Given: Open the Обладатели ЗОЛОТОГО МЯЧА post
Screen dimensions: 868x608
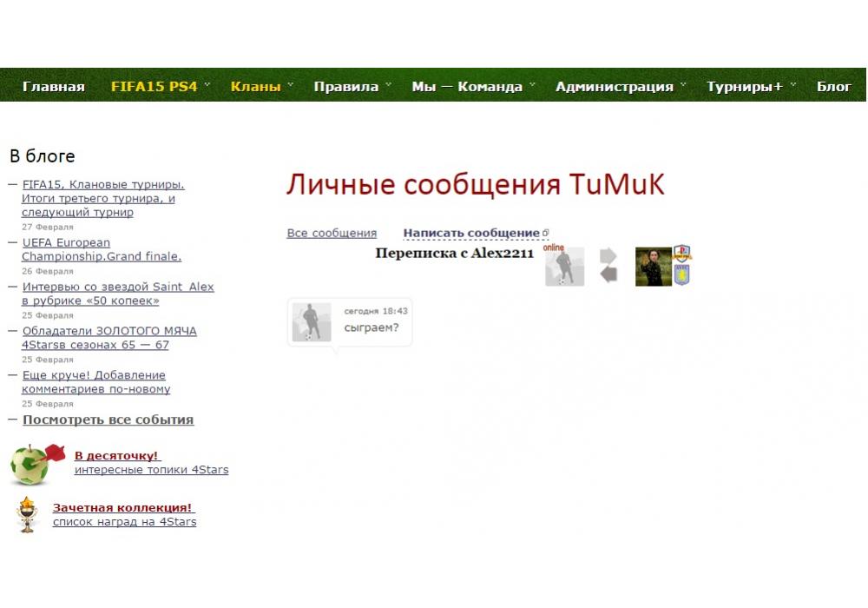Looking at the screenshot, I should point(109,338).
